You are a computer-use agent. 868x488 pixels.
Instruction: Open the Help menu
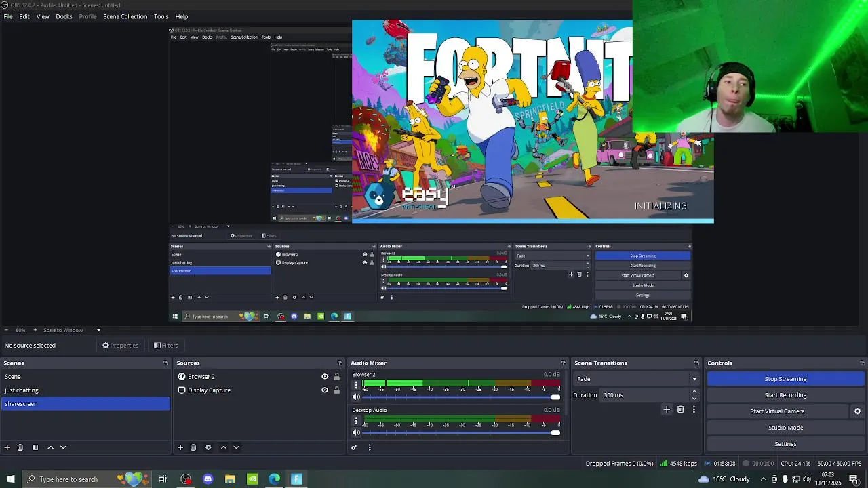click(182, 16)
